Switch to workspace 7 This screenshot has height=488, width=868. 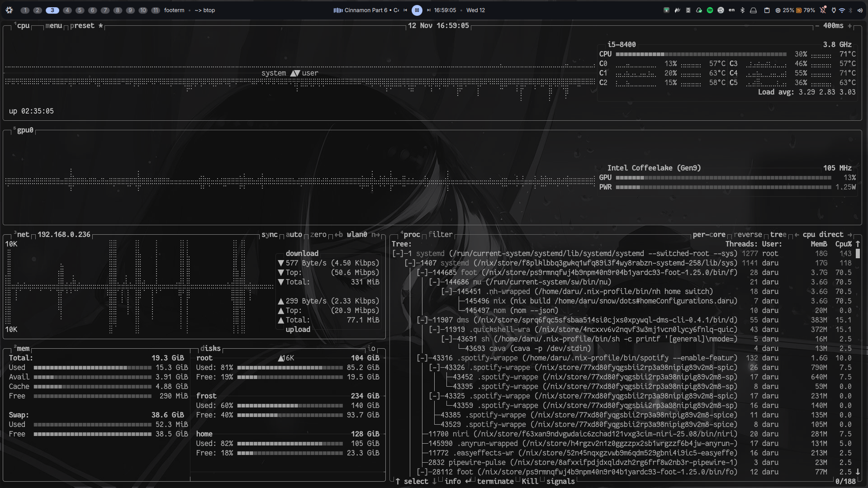coord(105,10)
